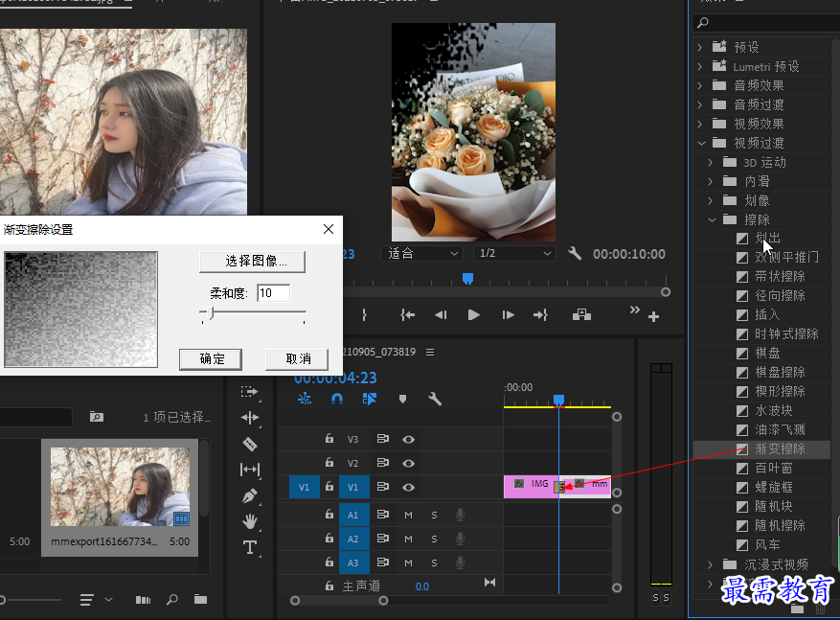840x620 pixels.
Task: Open playback resolution dropdown 1/2
Action: (514, 254)
